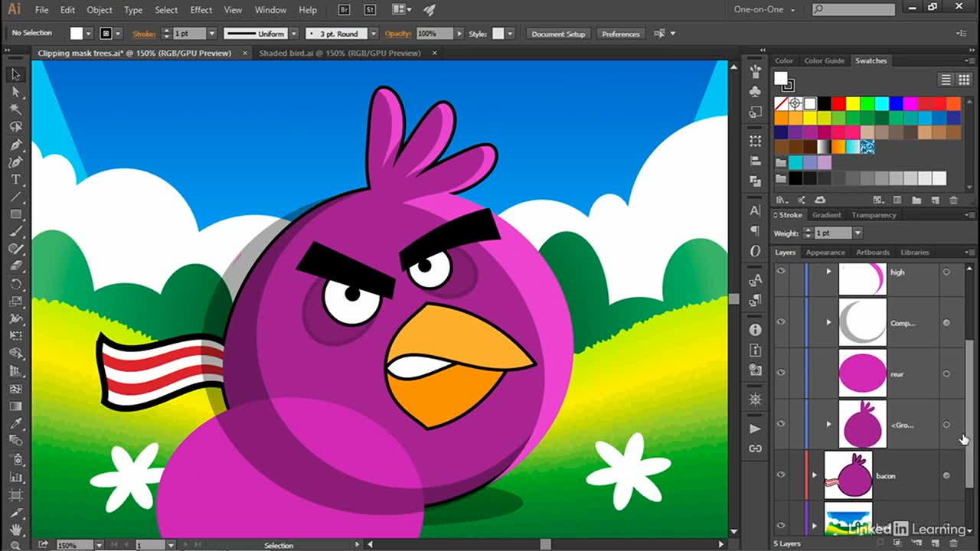Open the Character panel from the dock
The height and width of the screenshot is (551, 980).
coord(756,210)
